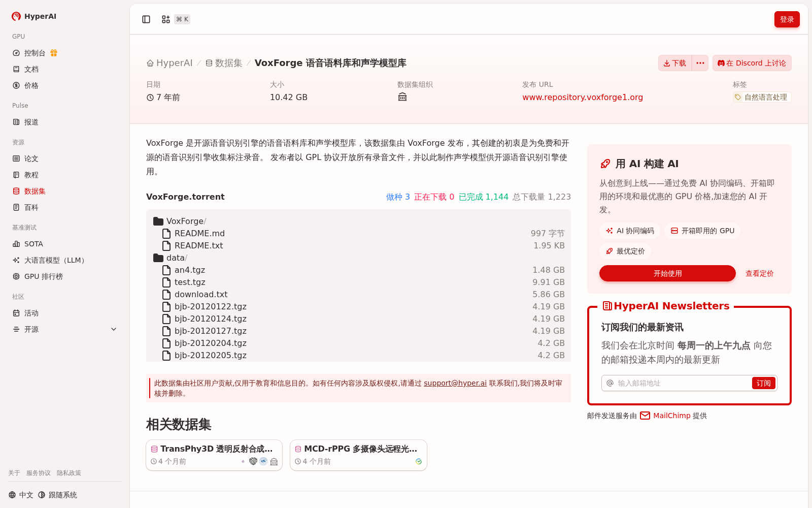Click the 自然语言处理 tag
This screenshot has height=508, width=812.
[762, 97]
